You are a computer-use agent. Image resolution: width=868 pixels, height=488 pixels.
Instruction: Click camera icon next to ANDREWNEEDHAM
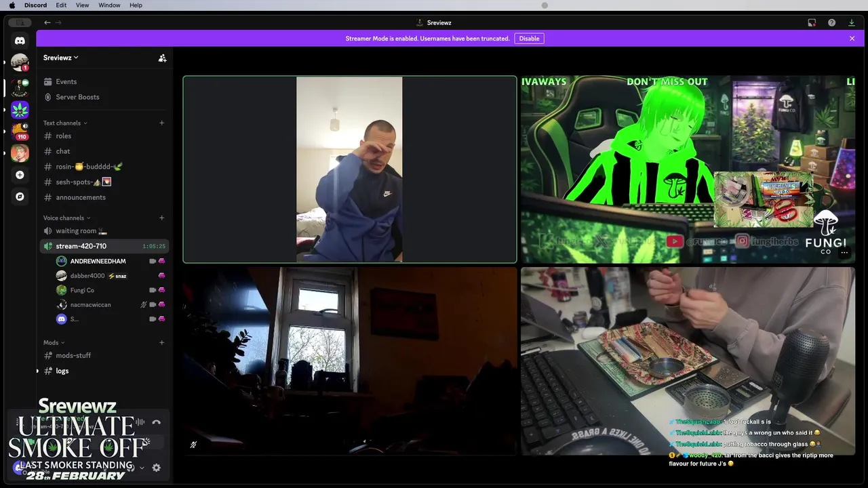(x=153, y=261)
